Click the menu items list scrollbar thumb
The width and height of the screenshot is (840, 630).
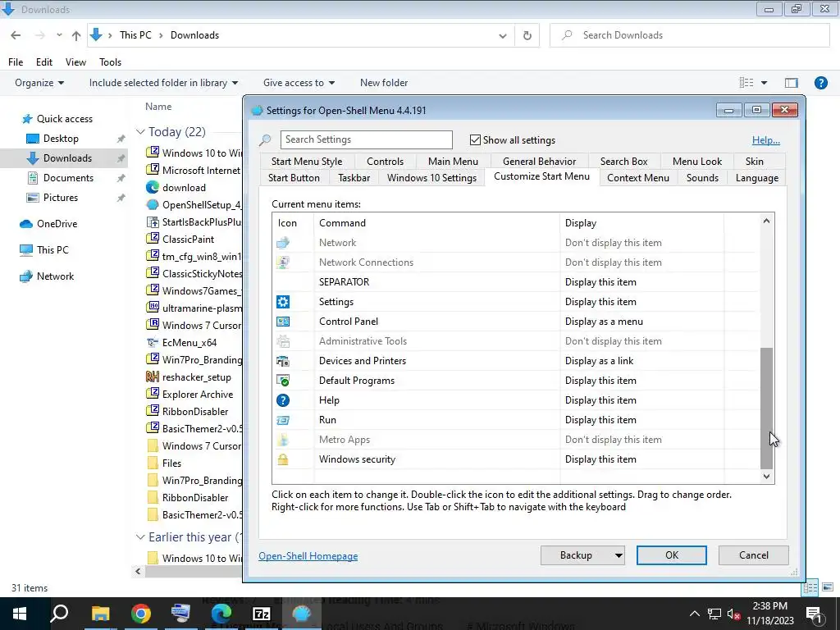point(767,409)
